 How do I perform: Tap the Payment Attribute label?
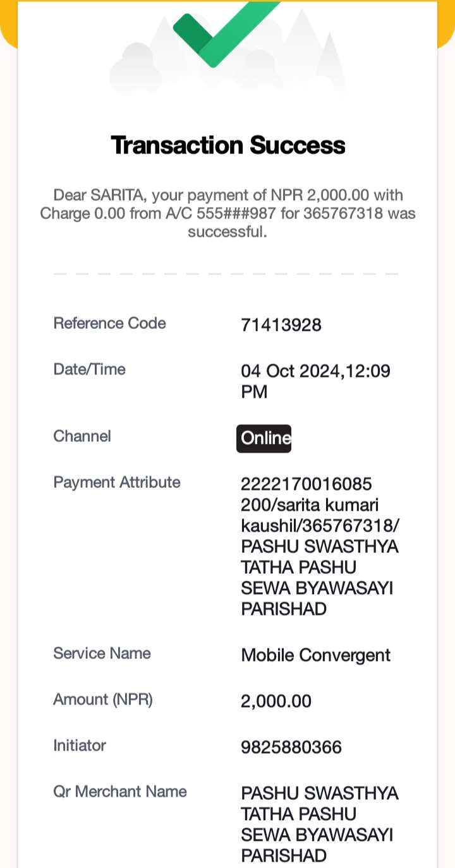point(117,482)
